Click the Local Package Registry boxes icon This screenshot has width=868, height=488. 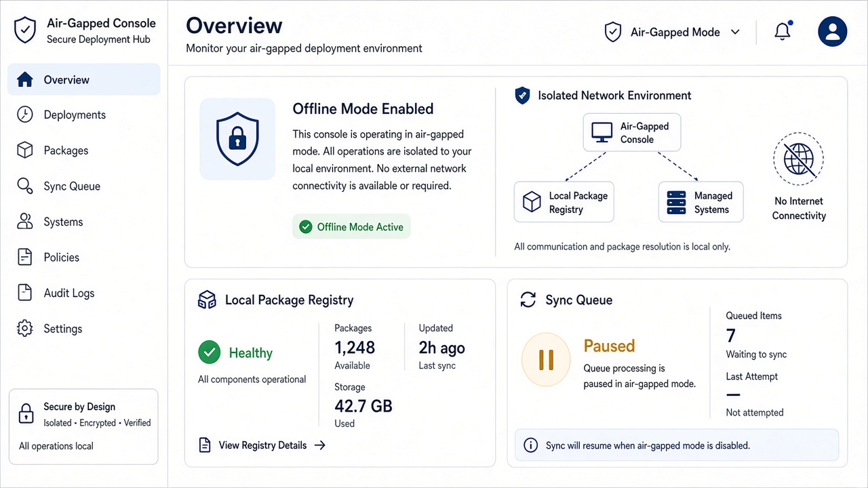[207, 300]
